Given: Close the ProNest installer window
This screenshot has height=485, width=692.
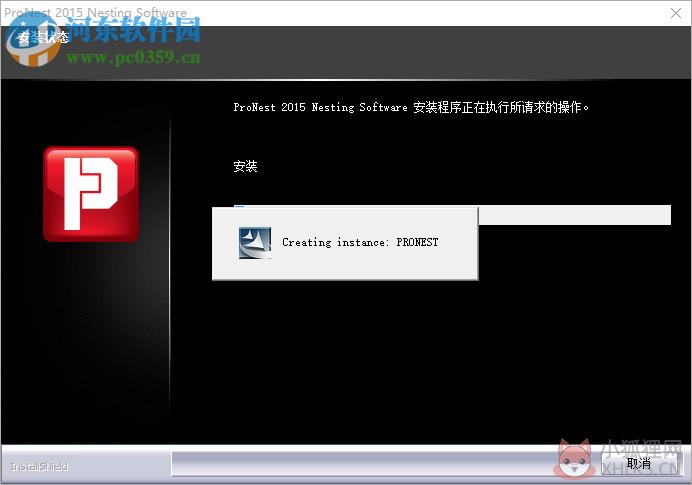Looking at the screenshot, I should pyautogui.click(x=676, y=13).
